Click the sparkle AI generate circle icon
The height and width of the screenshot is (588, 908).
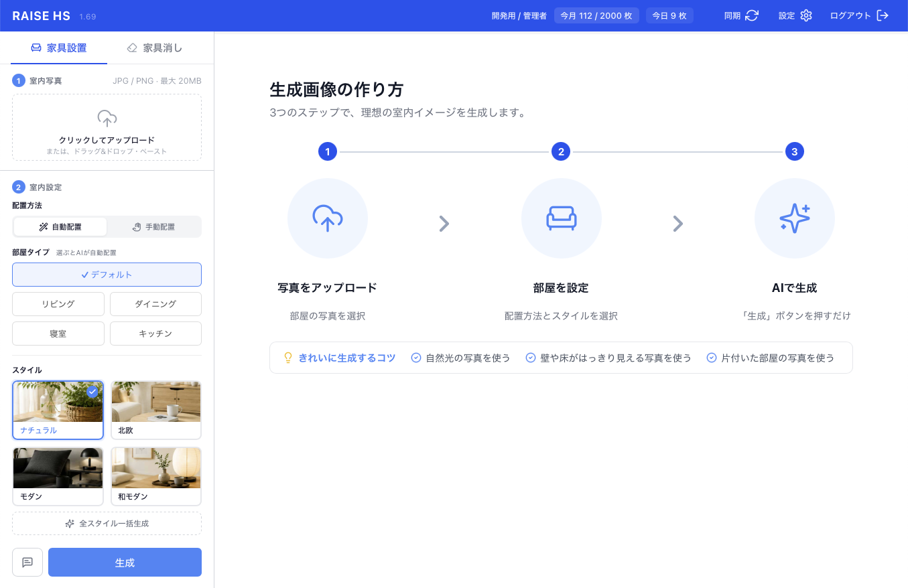[x=795, y=218]
